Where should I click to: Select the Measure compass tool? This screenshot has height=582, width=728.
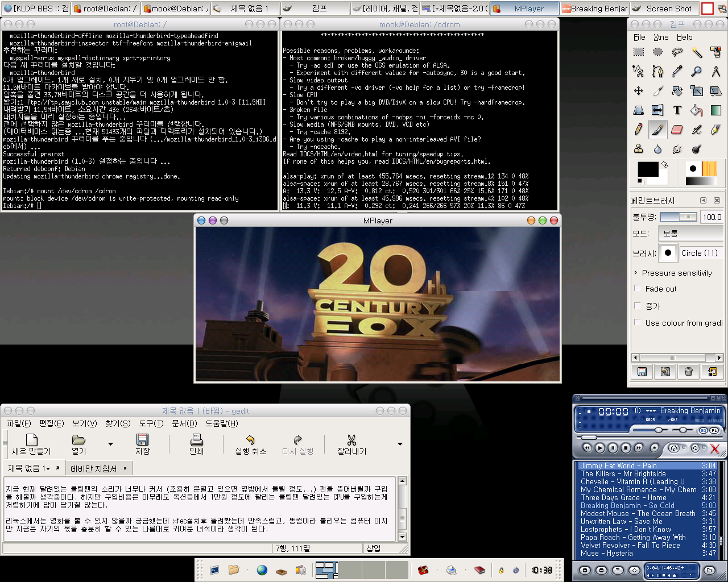coord(715,72)
